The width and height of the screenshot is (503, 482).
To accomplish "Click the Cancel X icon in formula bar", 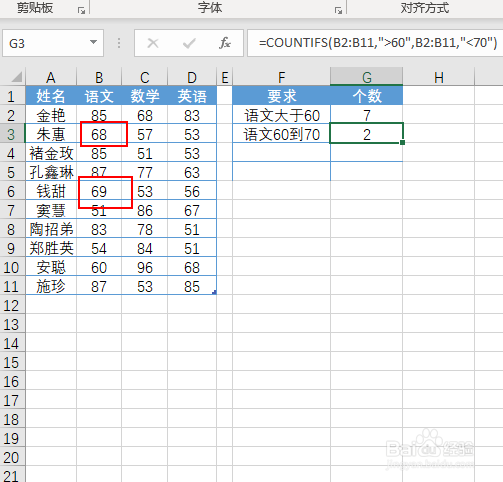I will [153, 43].
